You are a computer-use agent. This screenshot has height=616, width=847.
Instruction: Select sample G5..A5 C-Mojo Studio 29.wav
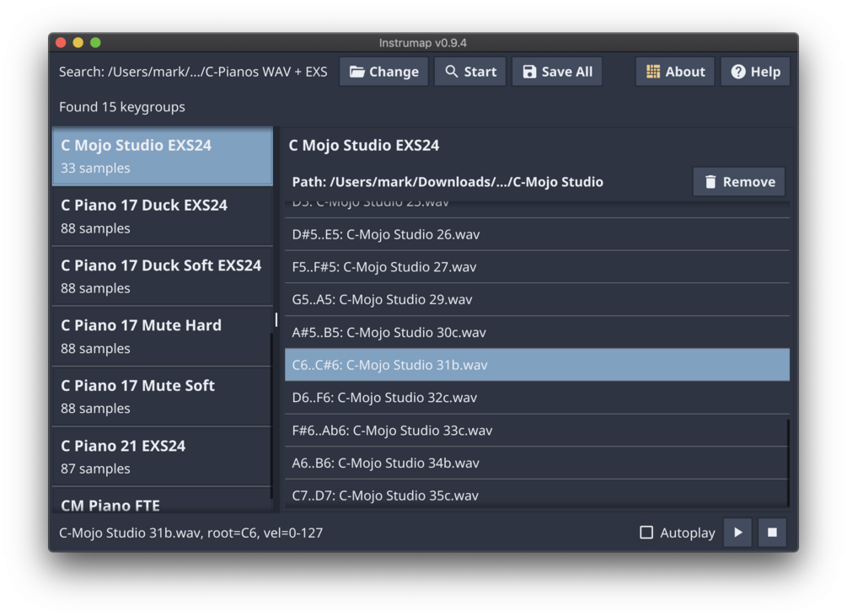tap(537, 300)
